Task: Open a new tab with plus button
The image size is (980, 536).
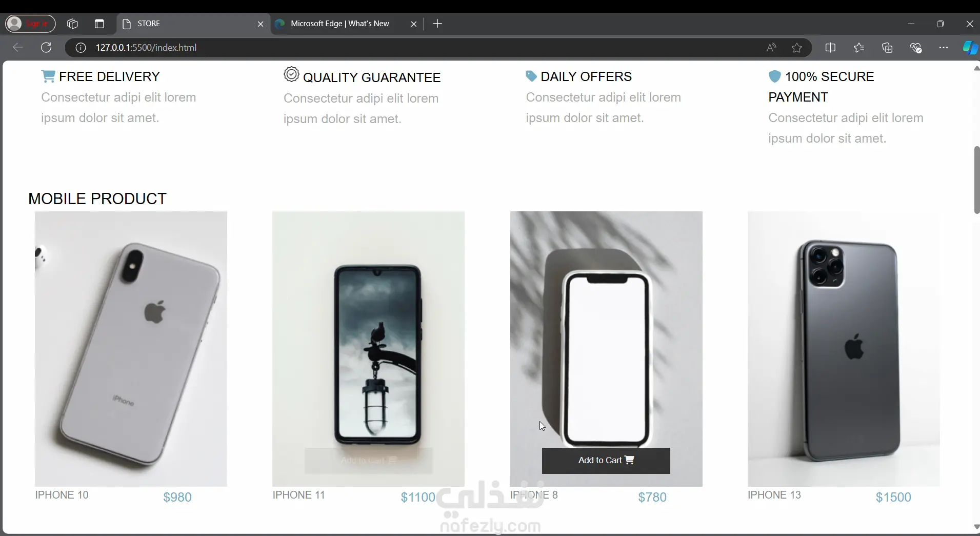Action: 437,24
